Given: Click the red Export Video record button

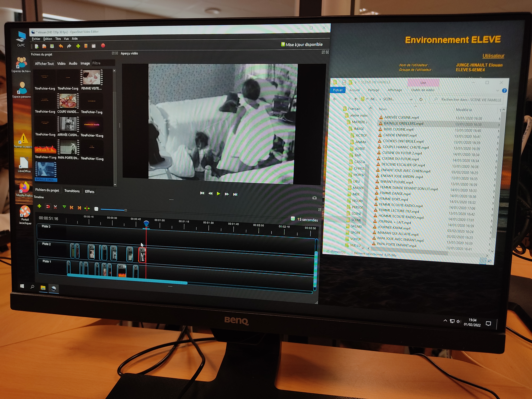Looking at the screenshot, I should click(103, 46).
